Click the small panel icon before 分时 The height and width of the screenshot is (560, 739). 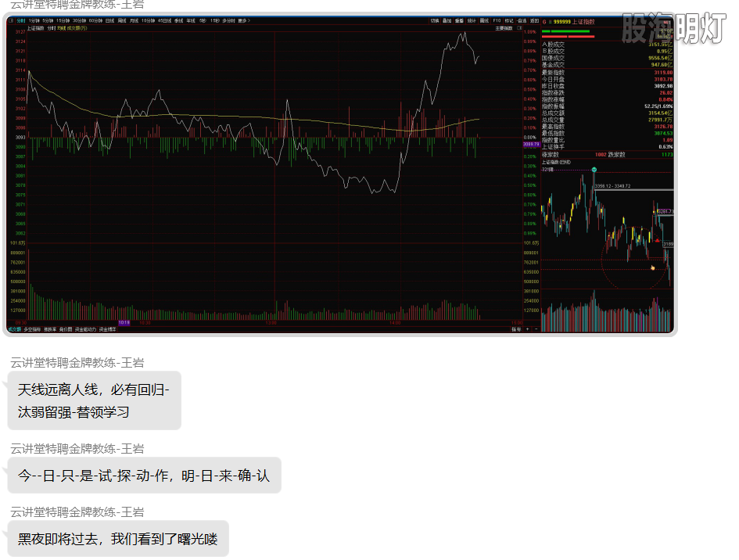pos(11,21)
